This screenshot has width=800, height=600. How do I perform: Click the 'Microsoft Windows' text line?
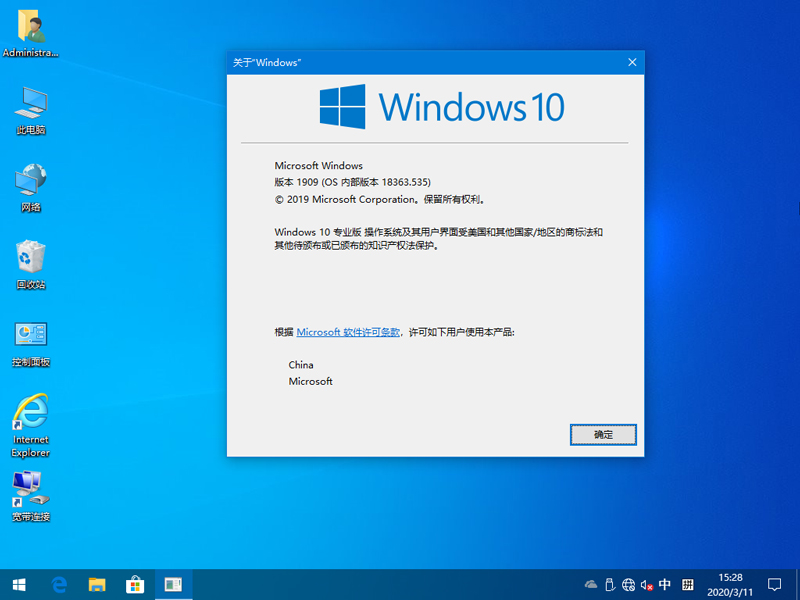(318, 166)
